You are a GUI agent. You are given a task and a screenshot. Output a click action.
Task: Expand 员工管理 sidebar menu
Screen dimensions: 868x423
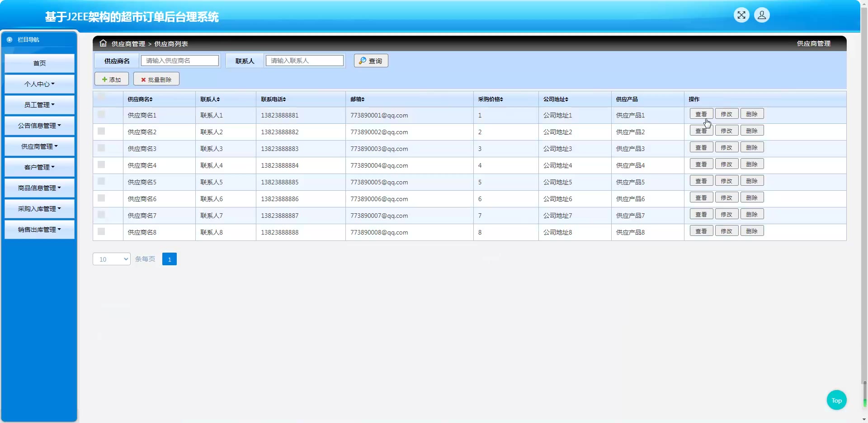pos(39,105)
